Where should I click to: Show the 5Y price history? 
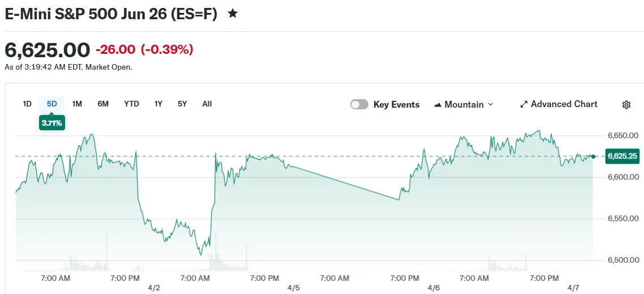(x=182, y=104)
